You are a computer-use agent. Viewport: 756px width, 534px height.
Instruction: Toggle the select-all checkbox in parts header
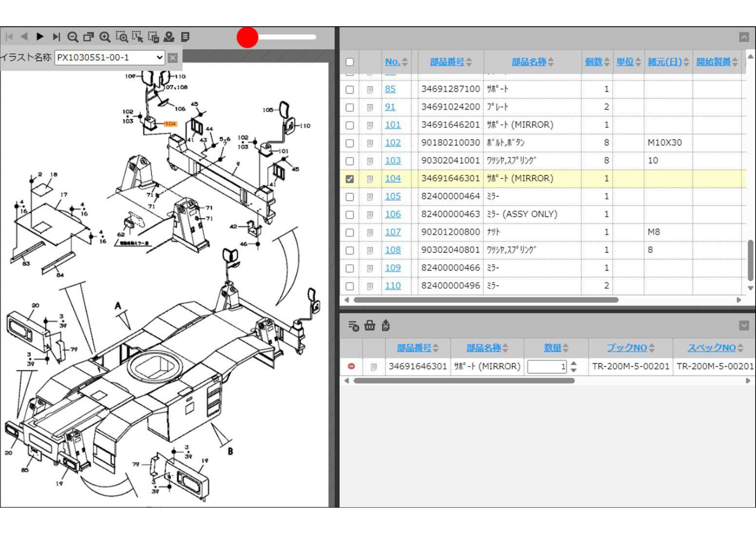(x=350, y=62)
